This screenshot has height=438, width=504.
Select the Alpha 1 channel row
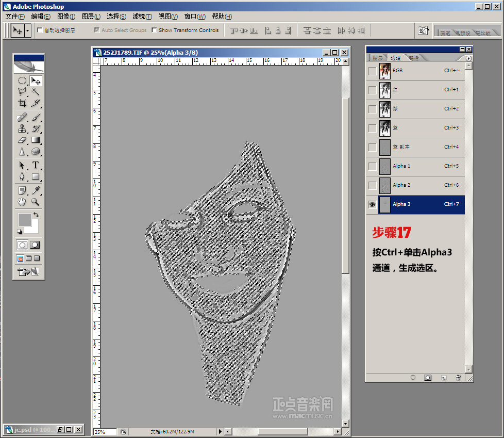pos(422,166)
